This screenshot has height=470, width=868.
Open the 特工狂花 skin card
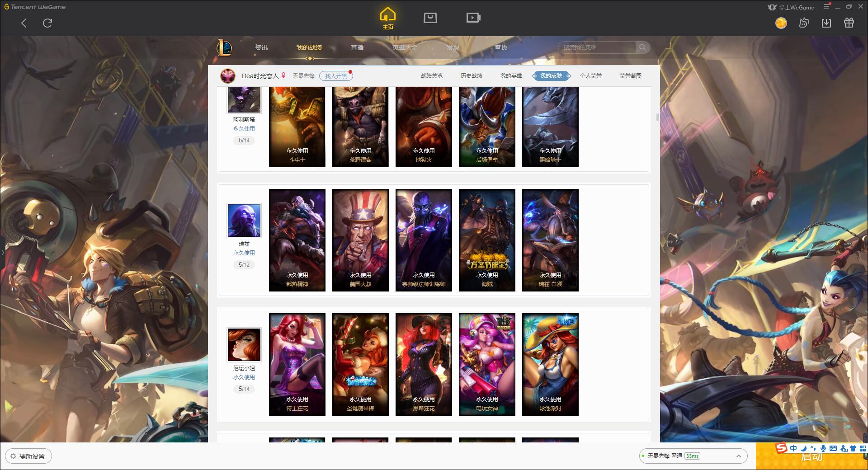click(297, 364)
